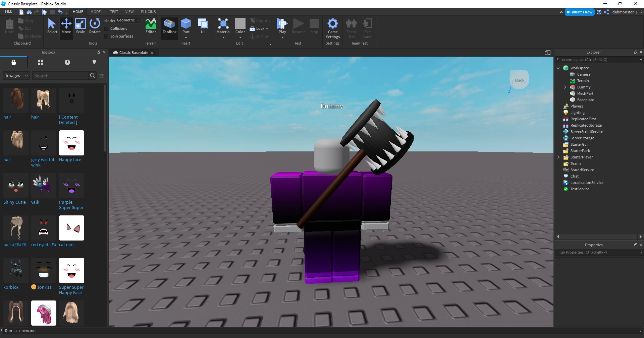Click Explorer horizontal scrollbar right arrow
644x338 pixels.
(x=640, y=236)
